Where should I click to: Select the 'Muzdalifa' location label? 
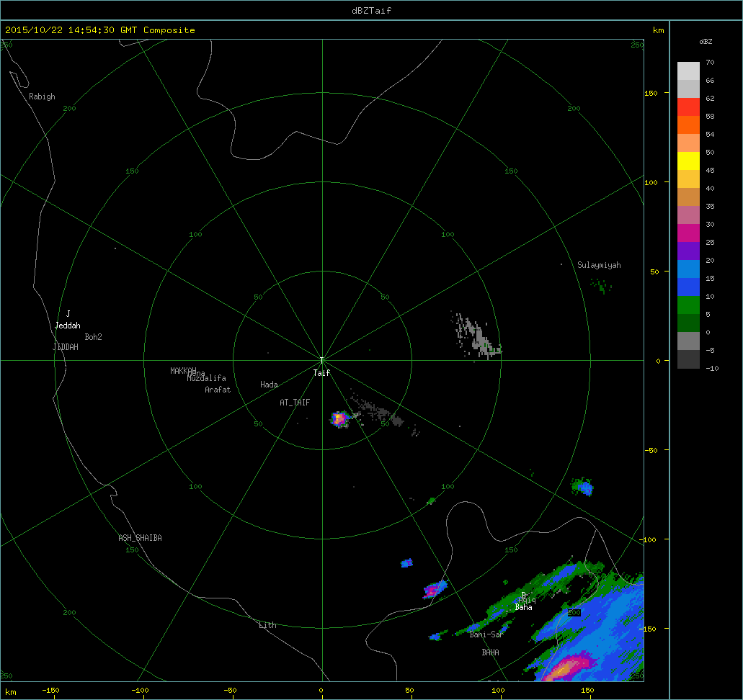point(207,378)
